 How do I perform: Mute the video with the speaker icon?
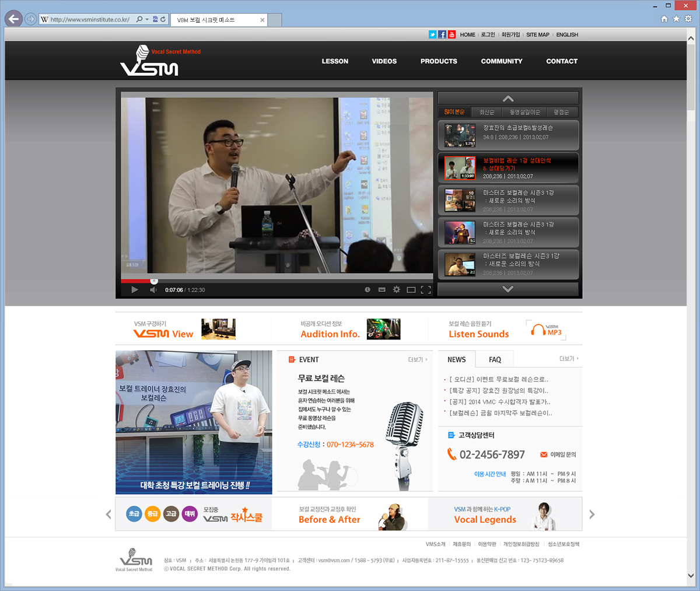[153, 290]
